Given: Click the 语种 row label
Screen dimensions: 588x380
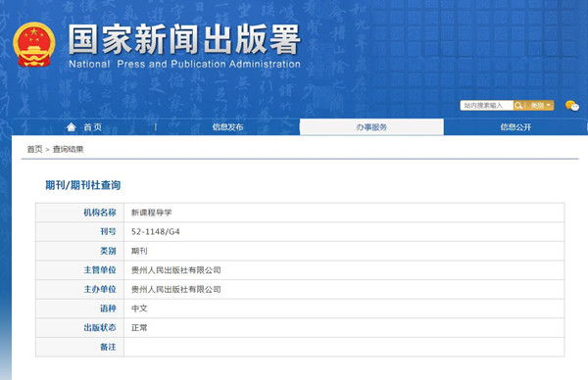Looking at the screenshot, I should click(108, 309).
